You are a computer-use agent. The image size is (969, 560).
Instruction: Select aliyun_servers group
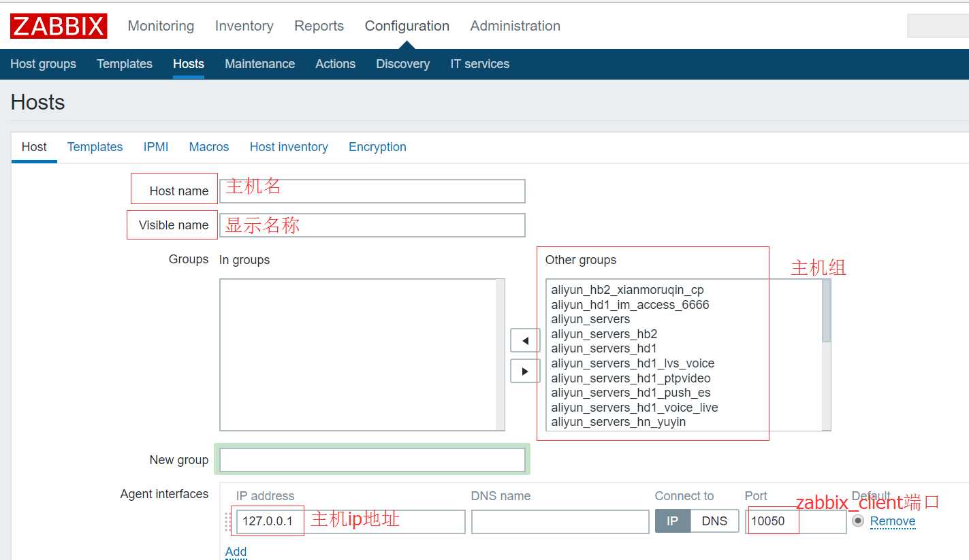coord(590,319)
